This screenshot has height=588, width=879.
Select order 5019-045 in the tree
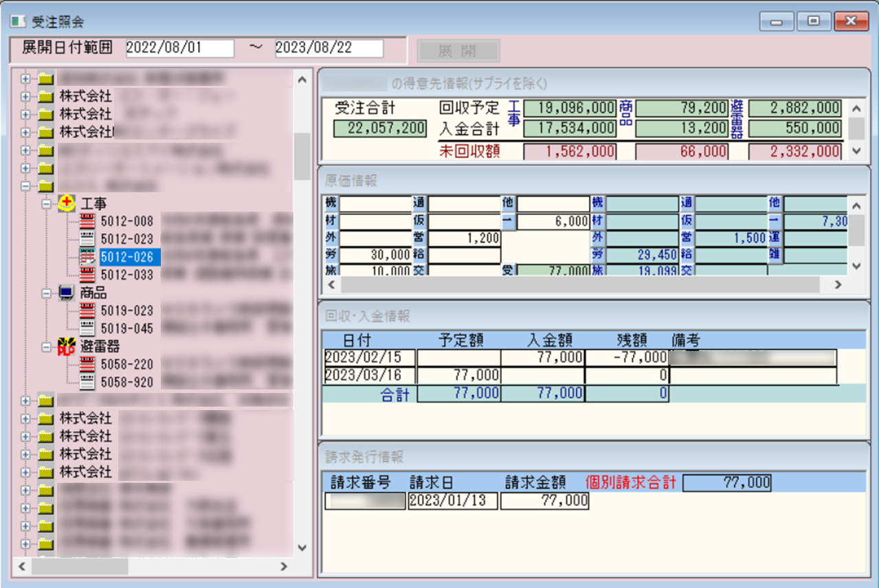tap(126, 328)
